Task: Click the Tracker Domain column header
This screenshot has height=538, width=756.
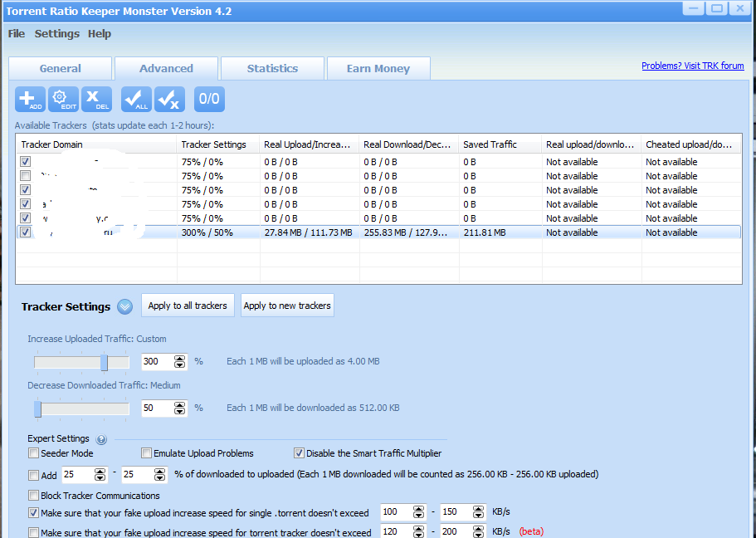Action: pos(96,144)
